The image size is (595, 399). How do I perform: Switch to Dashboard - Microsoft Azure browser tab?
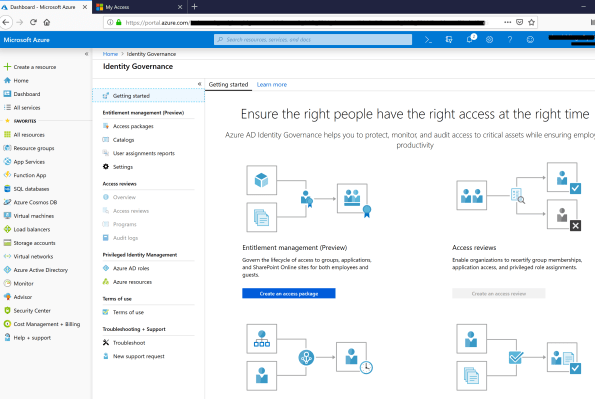(x=42, y=7)
